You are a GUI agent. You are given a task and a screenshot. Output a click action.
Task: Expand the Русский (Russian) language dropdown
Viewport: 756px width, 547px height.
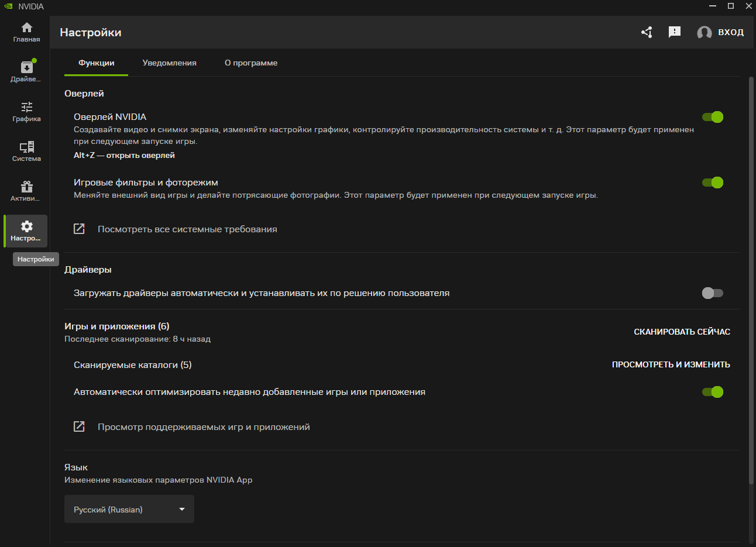coord(129,510)
